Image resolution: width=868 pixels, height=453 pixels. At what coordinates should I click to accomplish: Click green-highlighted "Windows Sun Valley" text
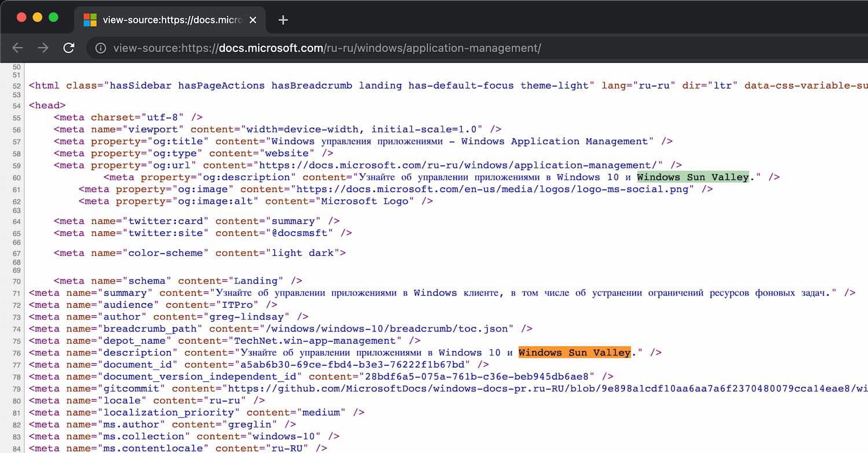(693, 177)
